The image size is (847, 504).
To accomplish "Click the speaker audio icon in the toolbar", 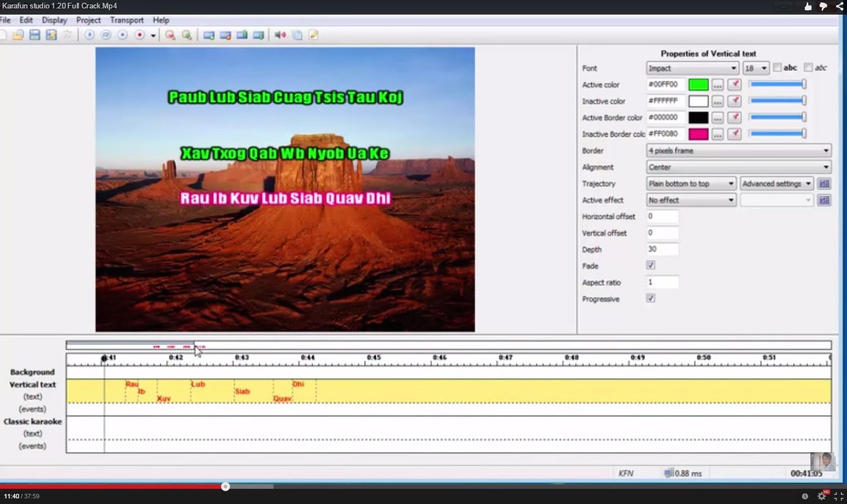I will [280, 35].
